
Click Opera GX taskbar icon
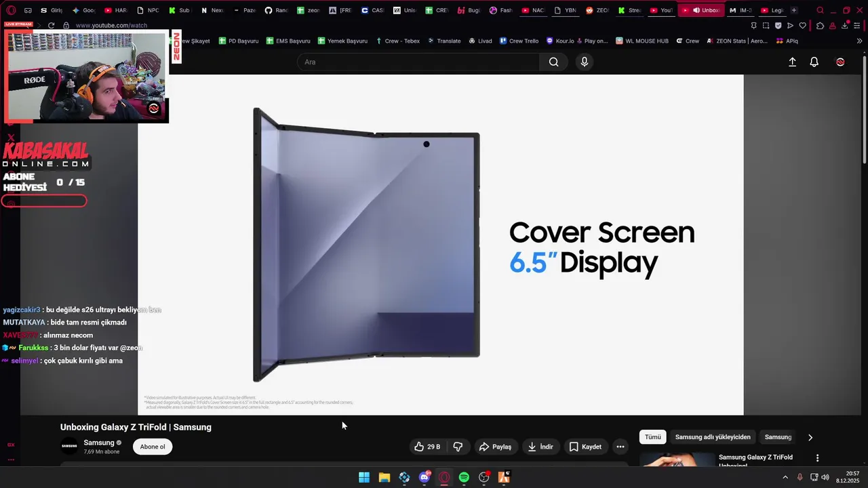tap(444, 477)
